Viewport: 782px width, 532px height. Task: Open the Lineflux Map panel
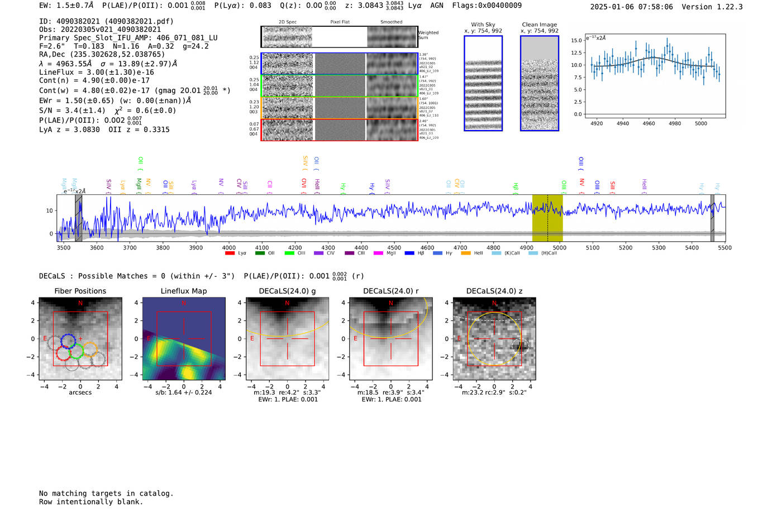click(x=184, y=338)
